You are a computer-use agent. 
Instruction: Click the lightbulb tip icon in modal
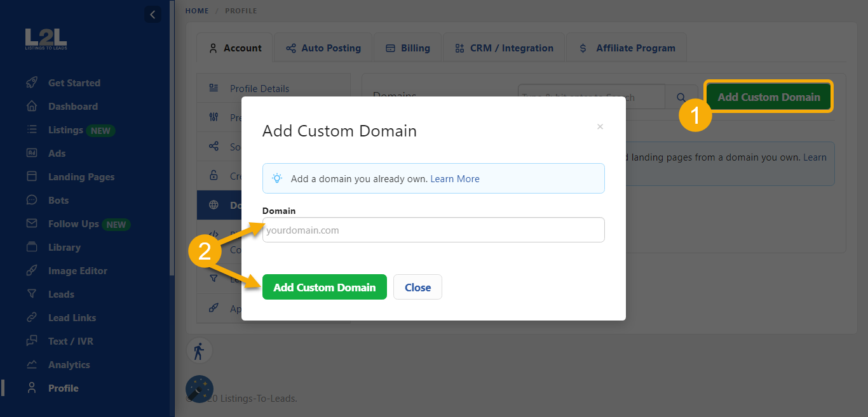click(x=276, y=178)
